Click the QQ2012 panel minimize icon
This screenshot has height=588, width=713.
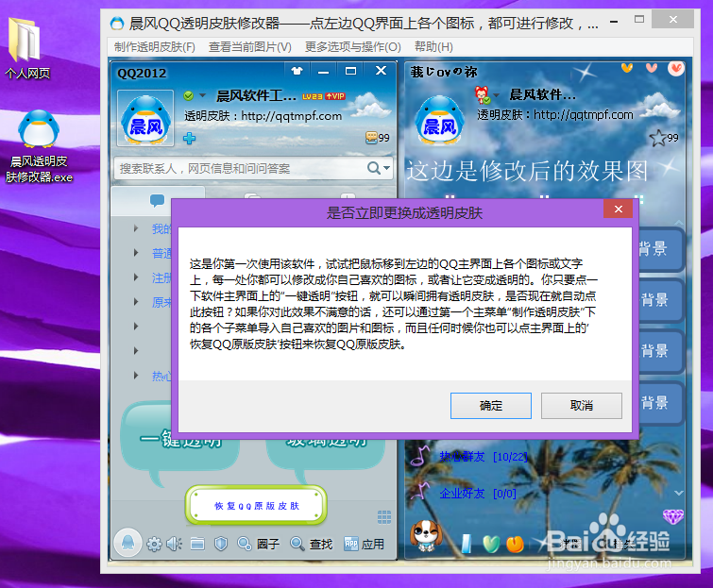tap(323, 72)
